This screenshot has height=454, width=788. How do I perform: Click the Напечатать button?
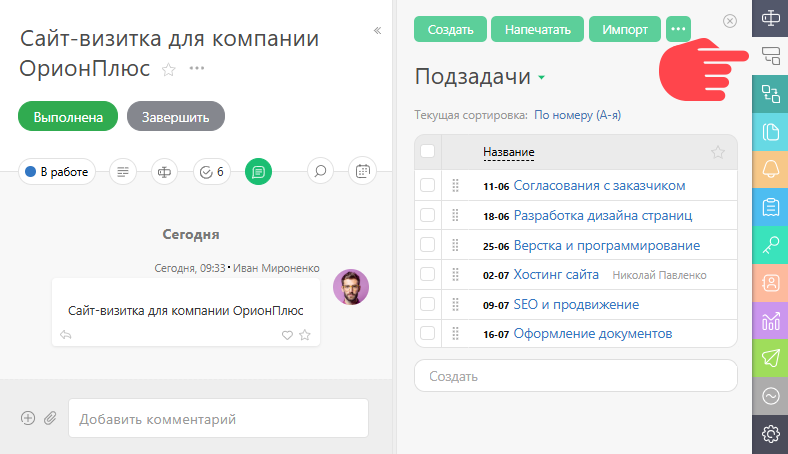[537, 29]
